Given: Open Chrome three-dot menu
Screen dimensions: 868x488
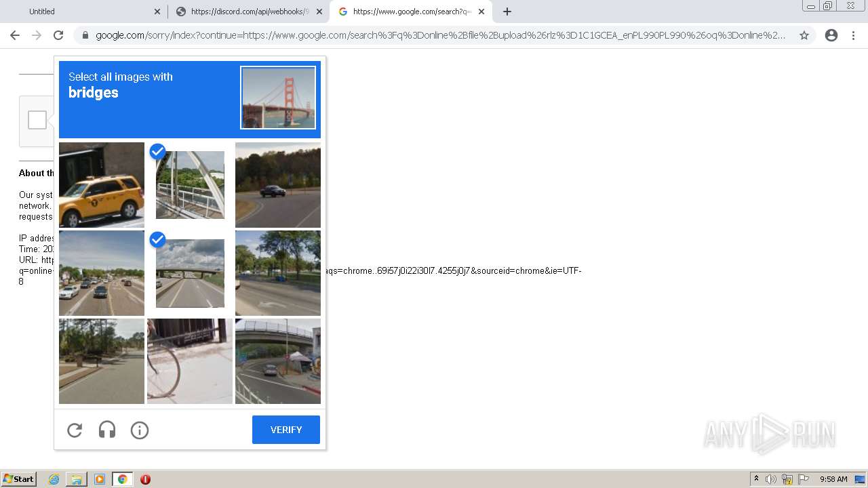Looking at the screenshot, I should coord(853,35).
